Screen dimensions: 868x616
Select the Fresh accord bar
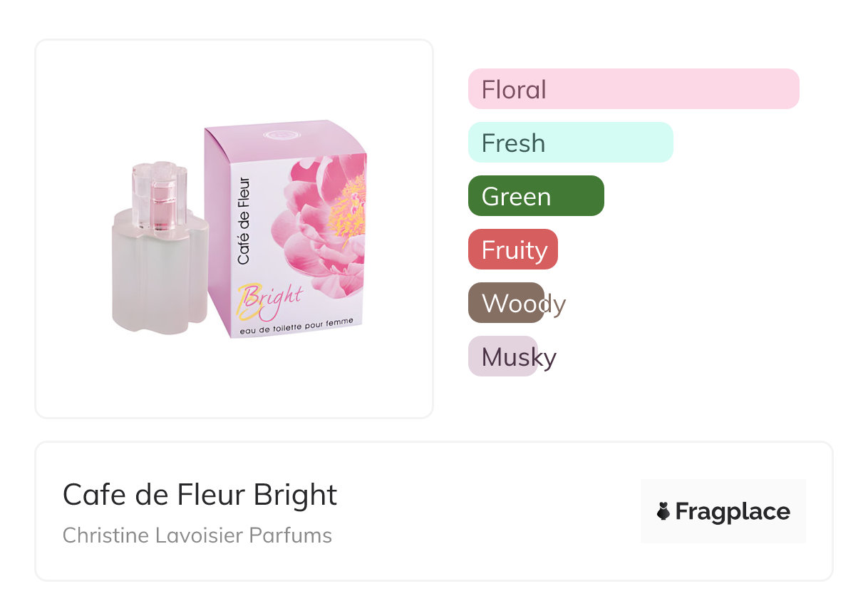click(x=570, y=143)
